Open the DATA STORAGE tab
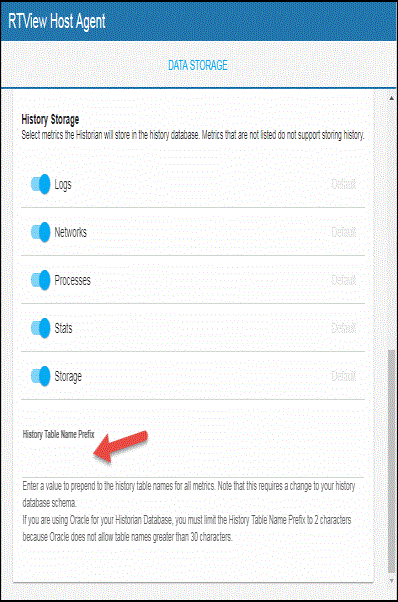This screenshot has width=398, height=602. (x=198, y=65)
